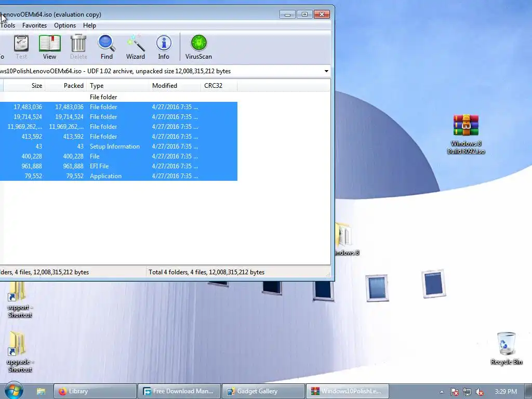
Task: Click the muted volume tray icon
Action: 480,392
